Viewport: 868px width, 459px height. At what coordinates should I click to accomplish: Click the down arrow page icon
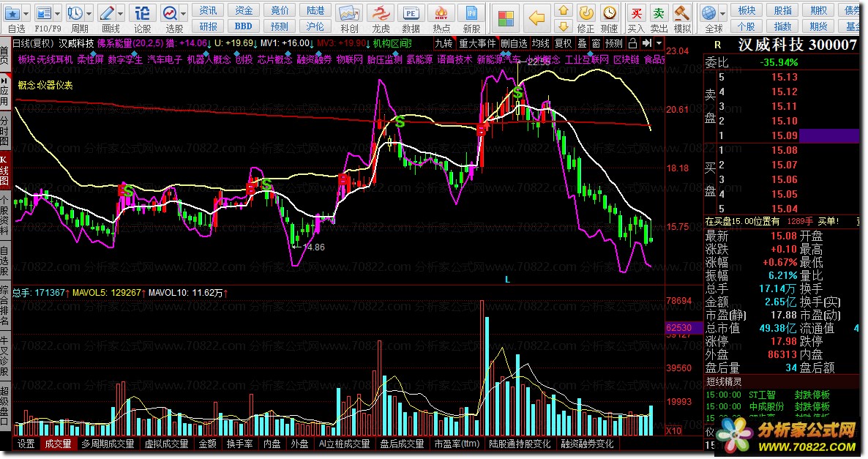pos(563,26)
